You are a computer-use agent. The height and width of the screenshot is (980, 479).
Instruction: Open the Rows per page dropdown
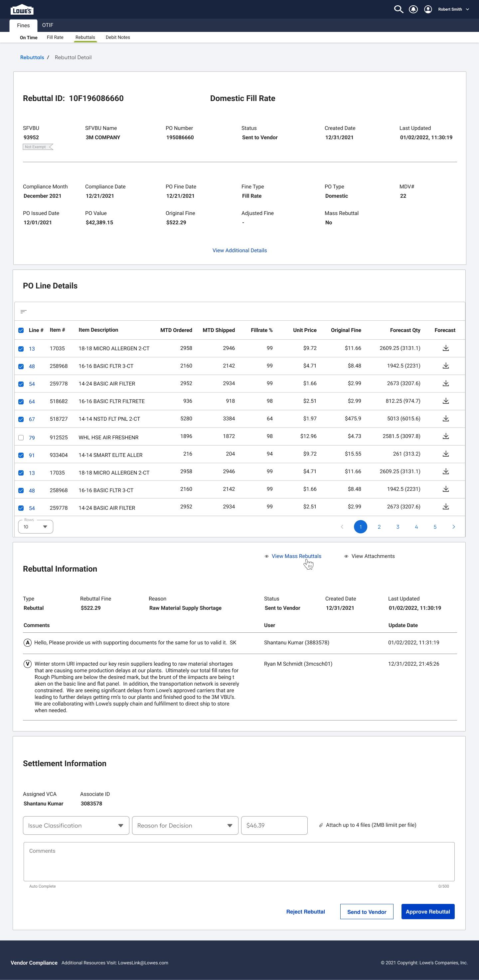[x=35, y=526]
